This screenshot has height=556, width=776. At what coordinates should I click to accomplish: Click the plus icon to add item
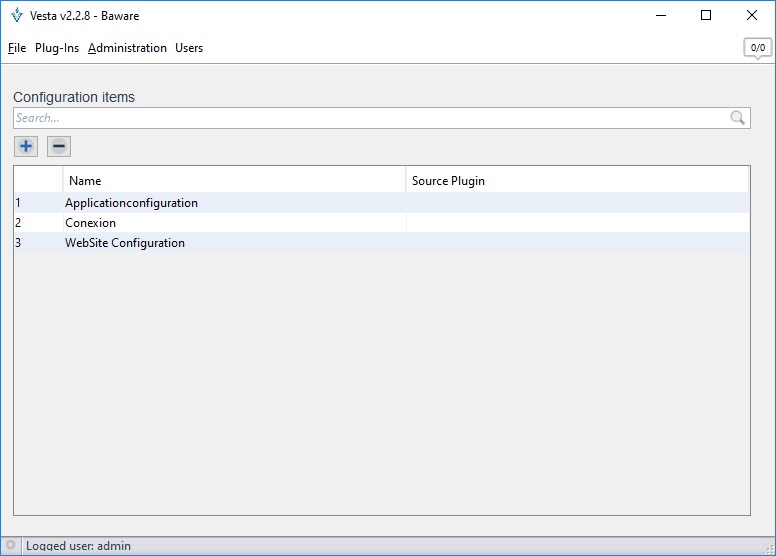pos(26,147)
